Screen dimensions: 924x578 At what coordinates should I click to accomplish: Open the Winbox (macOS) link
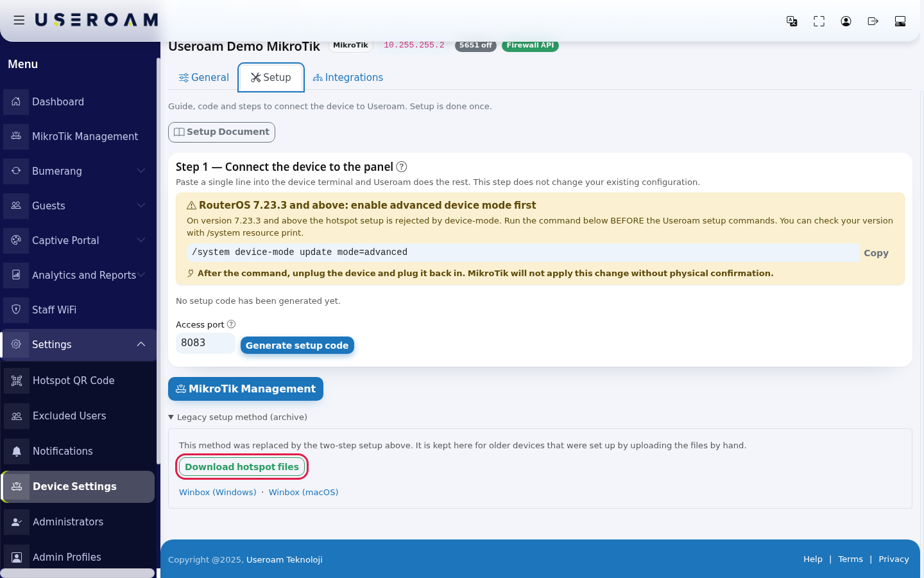pyautogui.click(x=304, y=493)
